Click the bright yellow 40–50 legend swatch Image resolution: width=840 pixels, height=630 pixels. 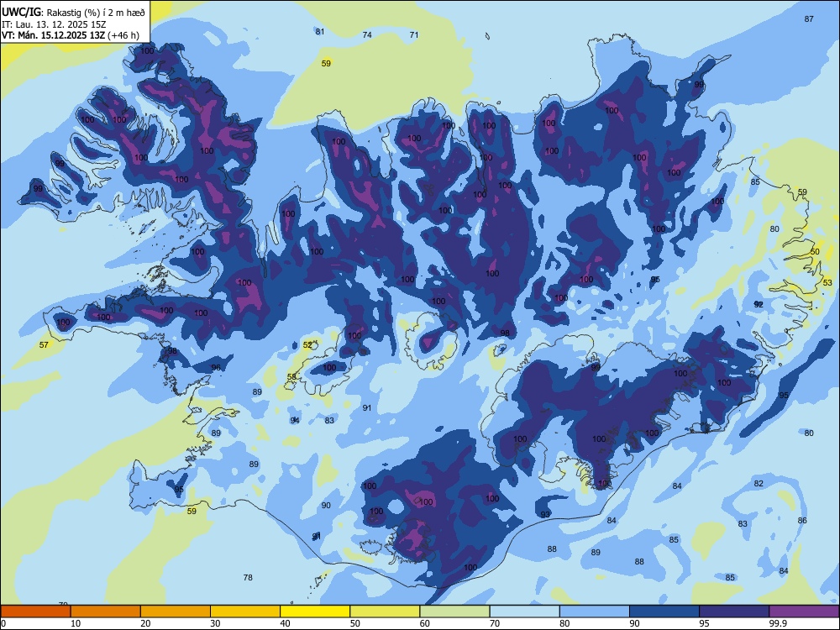tap(315, 612)
